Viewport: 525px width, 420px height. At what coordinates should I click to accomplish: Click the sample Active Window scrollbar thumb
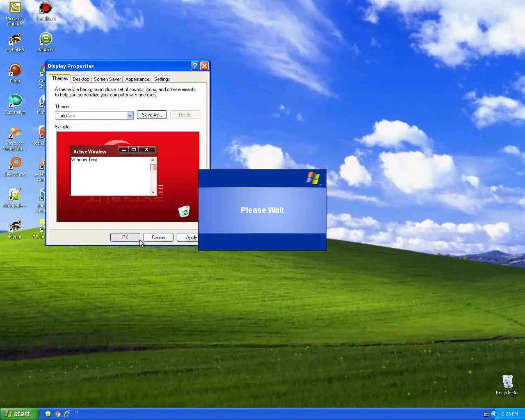(x=153, y=167)
